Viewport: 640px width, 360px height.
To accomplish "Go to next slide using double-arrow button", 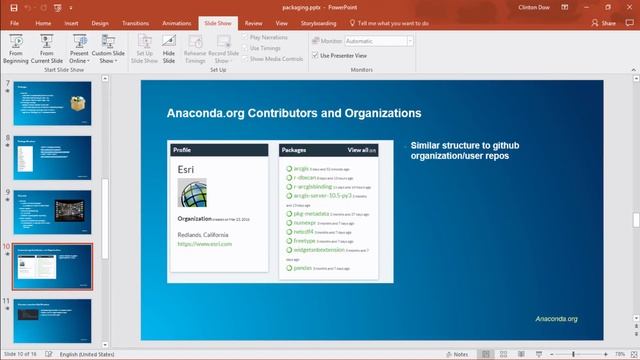I will (x=636, y=334).
